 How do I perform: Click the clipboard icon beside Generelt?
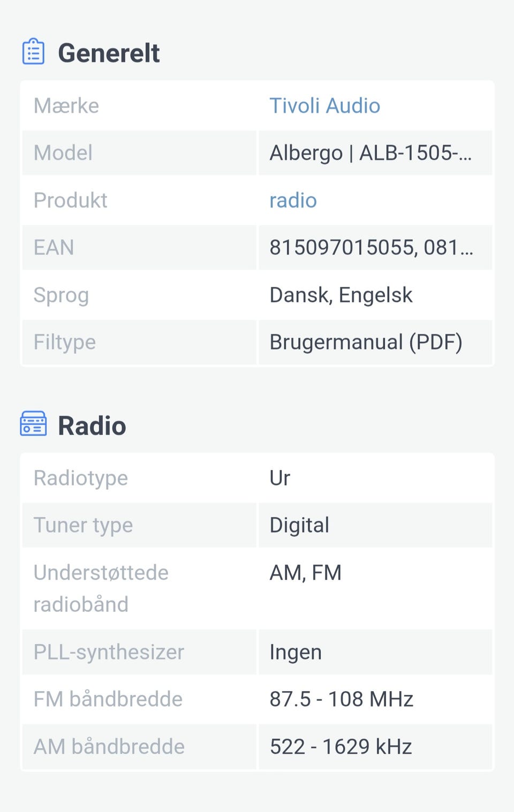click(33, 52)
